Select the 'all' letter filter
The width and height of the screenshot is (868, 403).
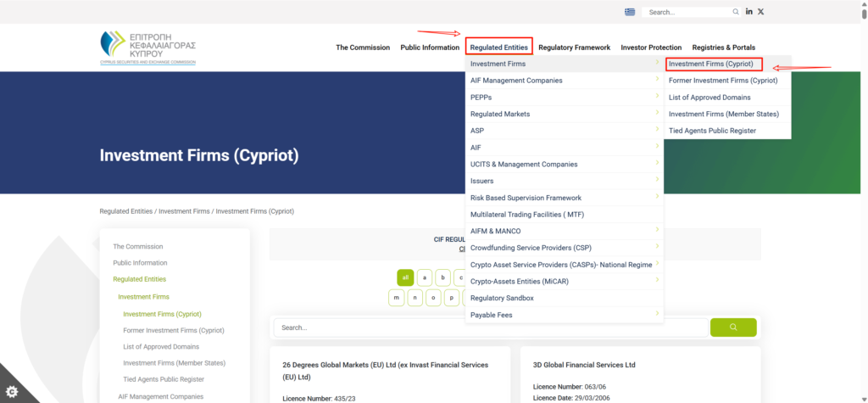coord(405,277)
